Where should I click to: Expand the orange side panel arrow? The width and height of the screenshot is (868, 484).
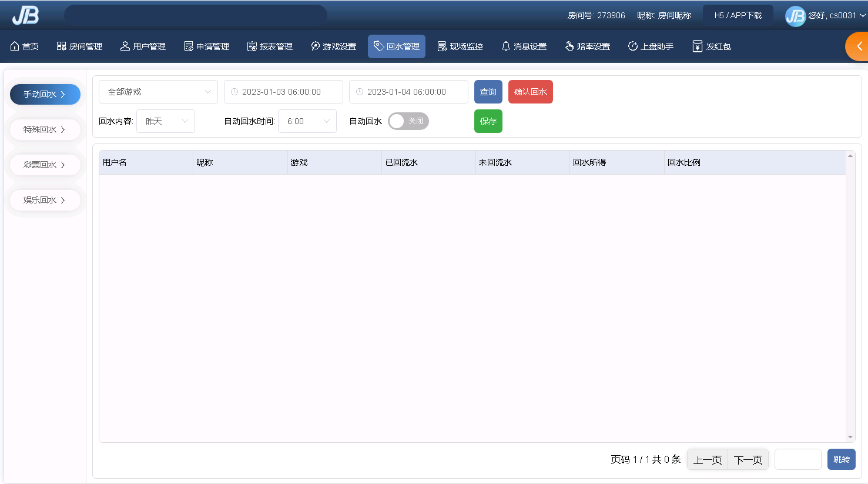(859, 46)
